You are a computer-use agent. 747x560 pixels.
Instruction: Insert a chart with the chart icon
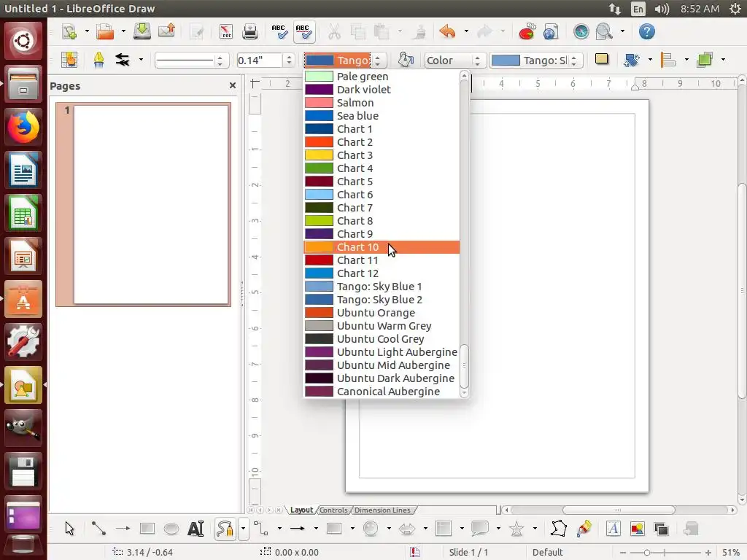click(x=527, y=32)
